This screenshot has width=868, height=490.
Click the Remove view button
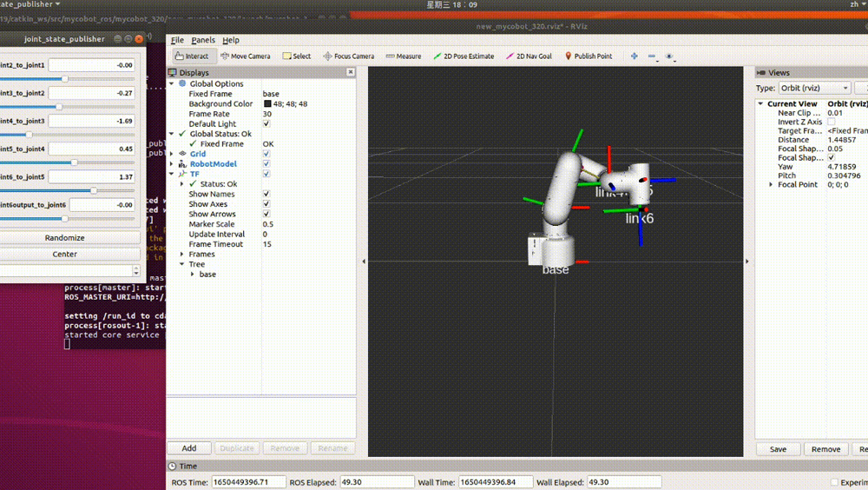[826, 449]
